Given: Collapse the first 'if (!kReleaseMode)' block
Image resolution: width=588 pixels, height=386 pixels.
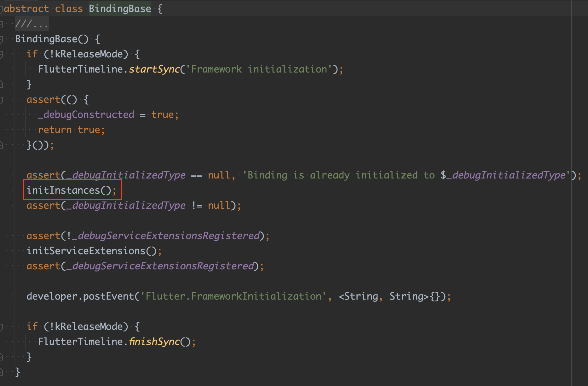Looking at the screenshot, I should click(1, 54).
